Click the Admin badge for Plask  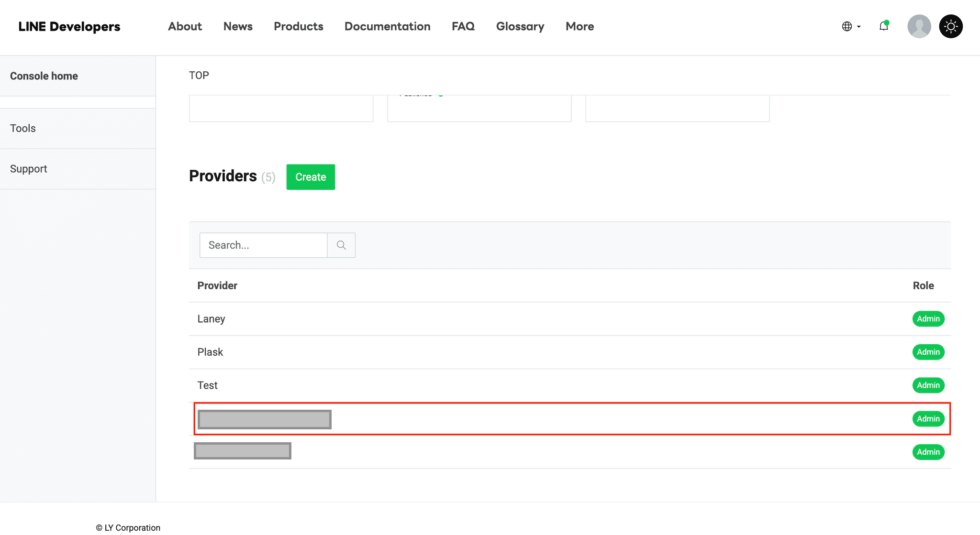(x=928, y=352)
